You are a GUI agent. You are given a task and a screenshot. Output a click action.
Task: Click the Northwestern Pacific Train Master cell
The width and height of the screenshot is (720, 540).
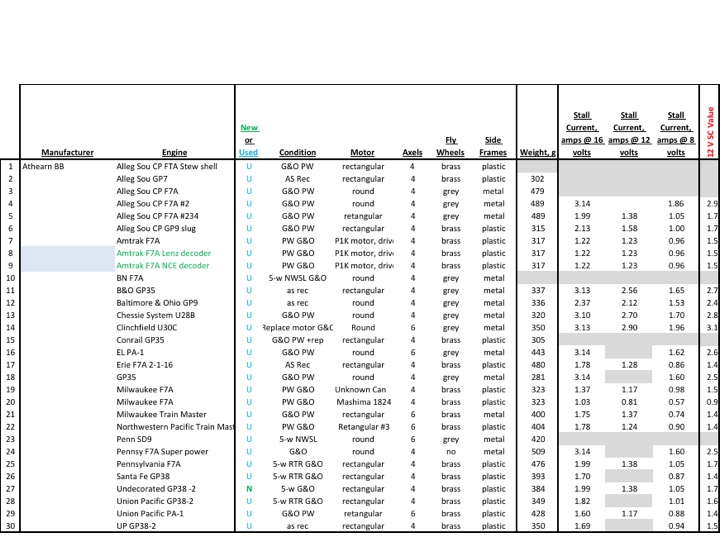[x=175, y=427]
